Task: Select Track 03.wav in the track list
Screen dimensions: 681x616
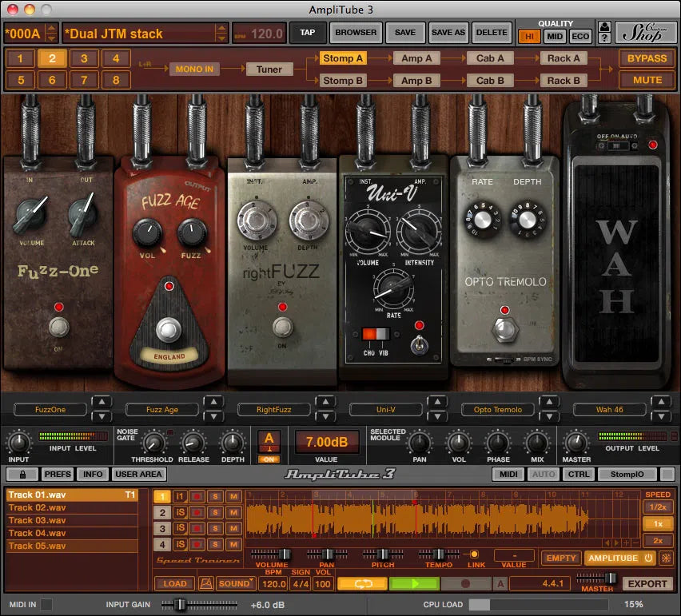Action: pyautogui.click(x=72, y=522)
